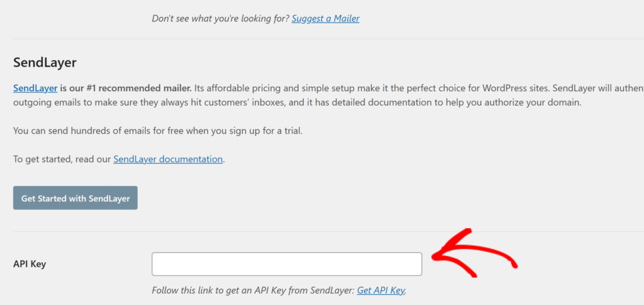Focus the API Key input field
Viewport: 644px width, 305px height.
[x=287, y=264]
